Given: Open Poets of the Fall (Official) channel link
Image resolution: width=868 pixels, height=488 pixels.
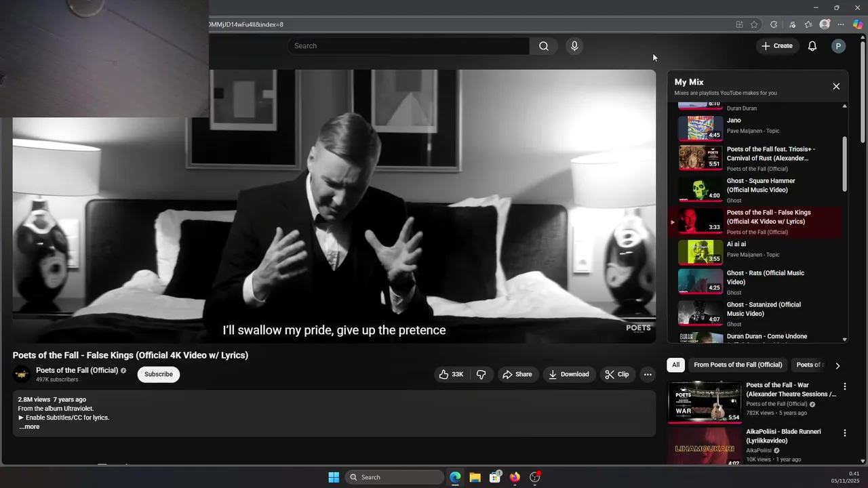Looking at the screenshot, I should (77, 370).
